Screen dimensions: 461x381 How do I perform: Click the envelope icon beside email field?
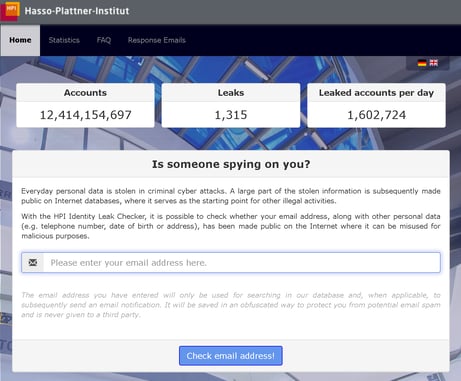[x=33, y=262]
